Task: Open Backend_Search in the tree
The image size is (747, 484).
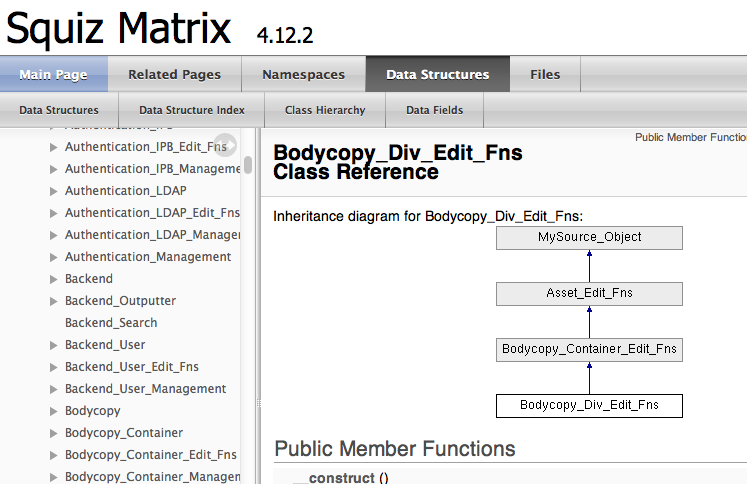Action: click(111, 323)
